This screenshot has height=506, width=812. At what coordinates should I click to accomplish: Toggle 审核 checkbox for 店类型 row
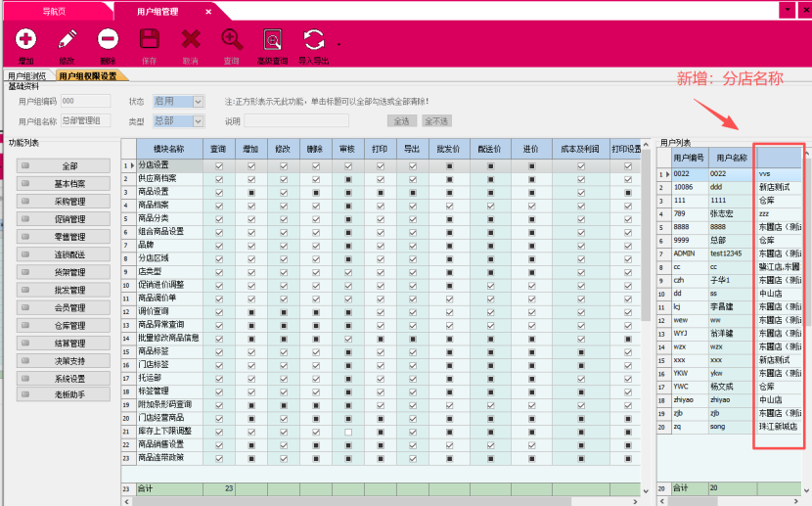pyautogui.click(x=348, y=272)
